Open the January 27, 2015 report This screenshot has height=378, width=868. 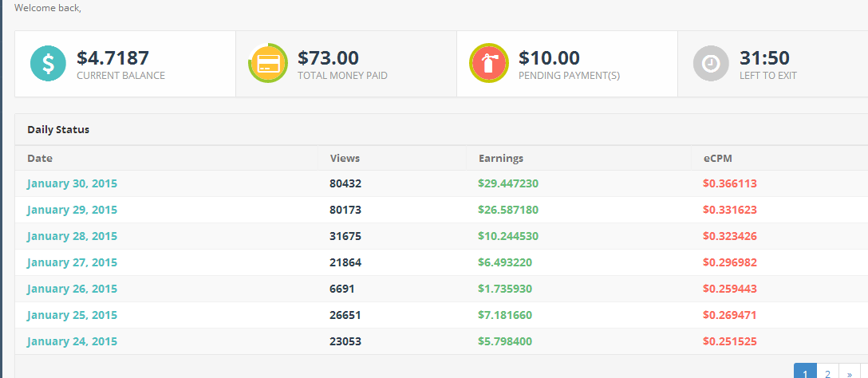click(x=72, y=262)
